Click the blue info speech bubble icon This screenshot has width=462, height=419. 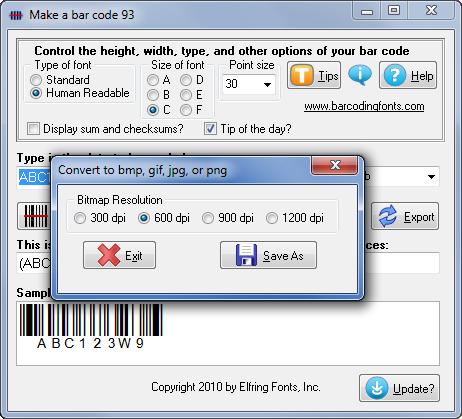click(x=360, y=75)
